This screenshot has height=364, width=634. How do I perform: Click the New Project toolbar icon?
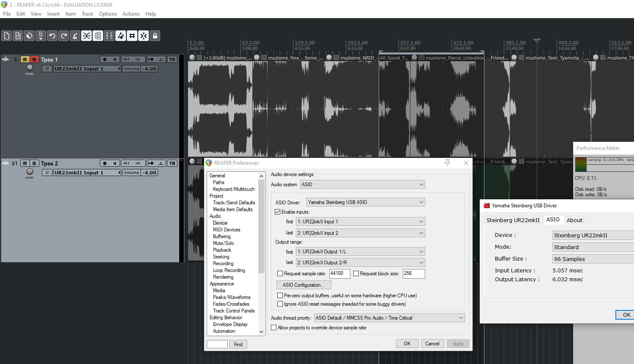point(6,36)
